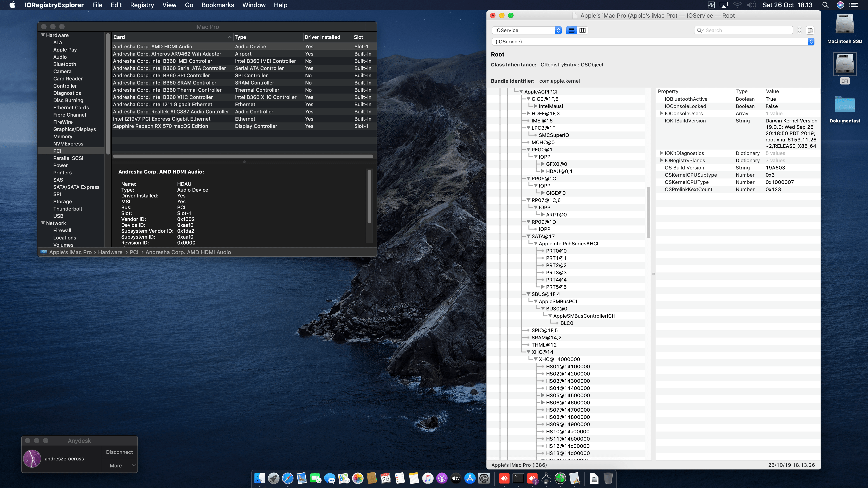This screenshot has width=868, height=488.
Task: Click the Spotlight search icon in menu bar
Action: pos(825,5)
